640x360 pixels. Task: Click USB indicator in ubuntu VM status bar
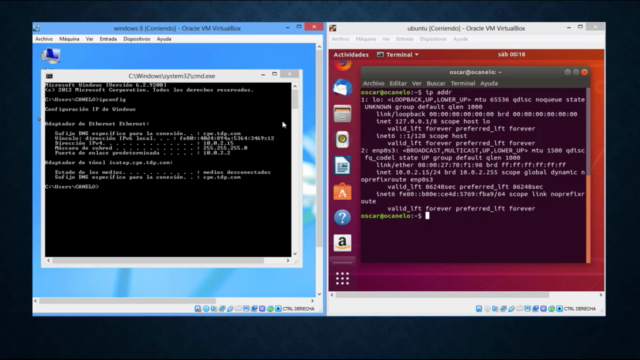pyautogui.click(x=511, y=309)
